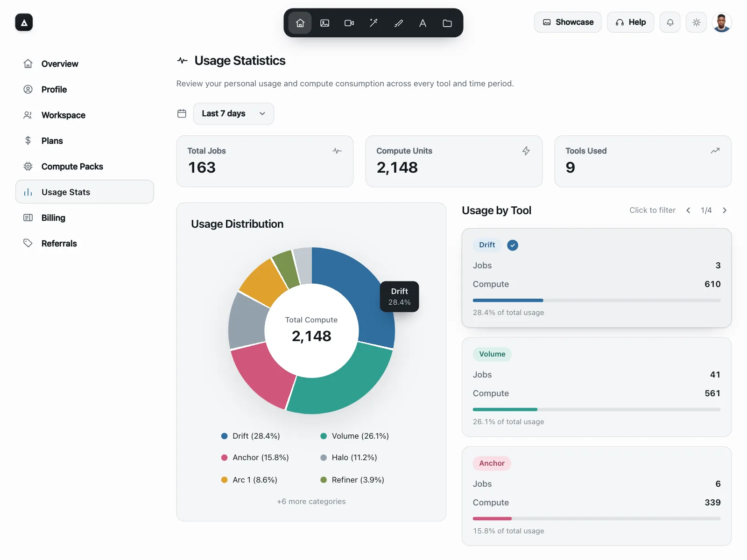Click the Help button
The height and width of the screenshot is (560, 747).
(630, 22)
